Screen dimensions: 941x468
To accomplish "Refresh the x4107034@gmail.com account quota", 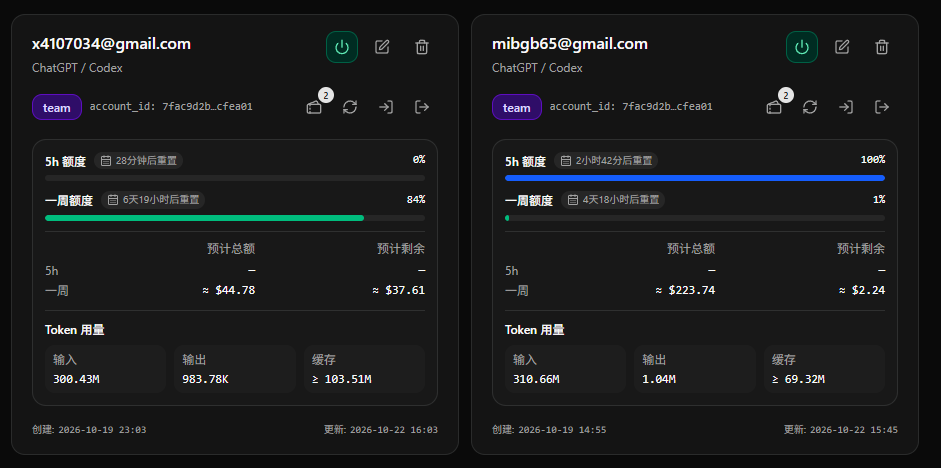I will coord(350,107).
